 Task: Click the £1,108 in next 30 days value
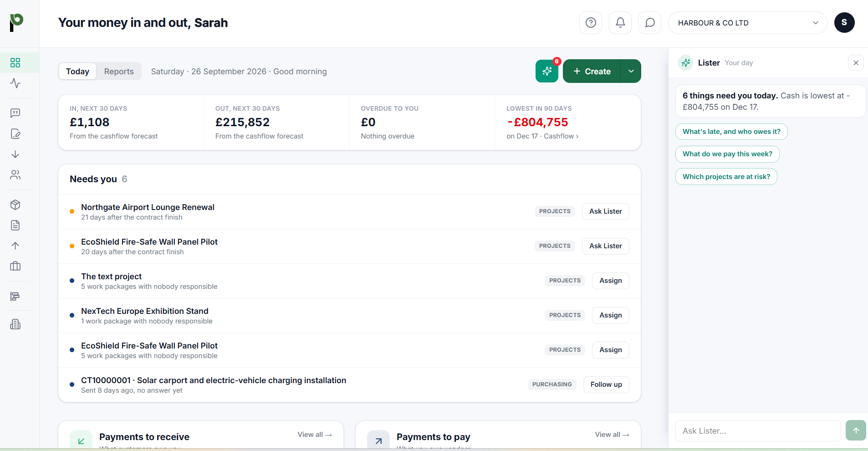pos(89,122)
